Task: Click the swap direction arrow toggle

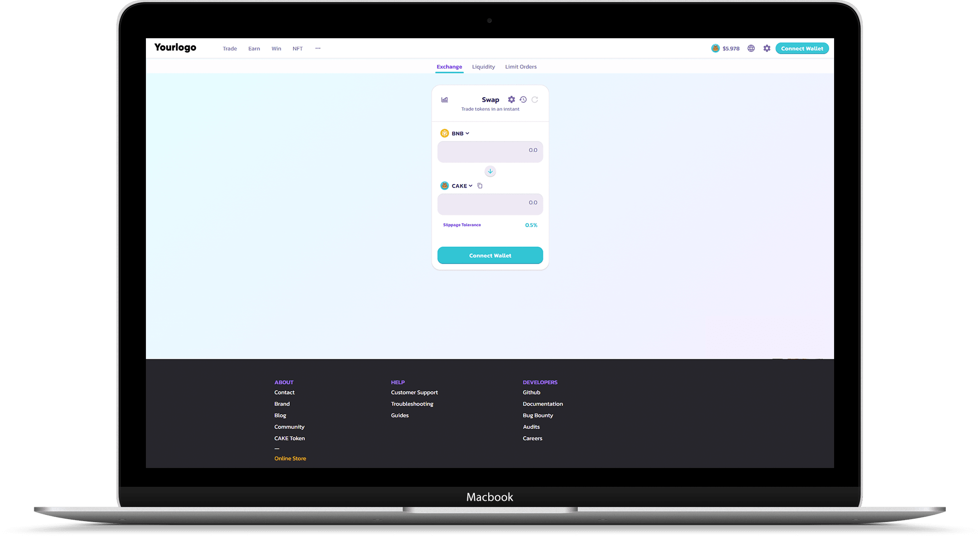Action: pyautogui.click(x=490, y=171)
